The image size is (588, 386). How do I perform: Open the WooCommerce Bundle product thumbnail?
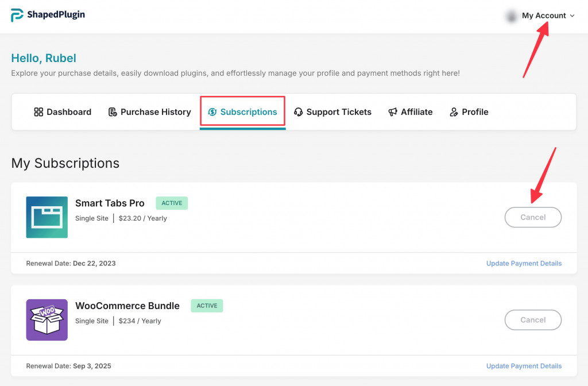[x=47, y=320]
